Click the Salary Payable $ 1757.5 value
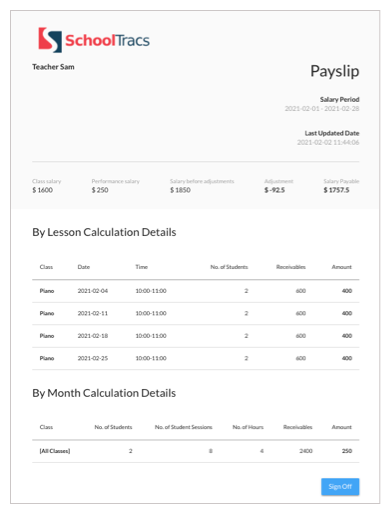Viewport: 392px width, 515px height. 336,190
